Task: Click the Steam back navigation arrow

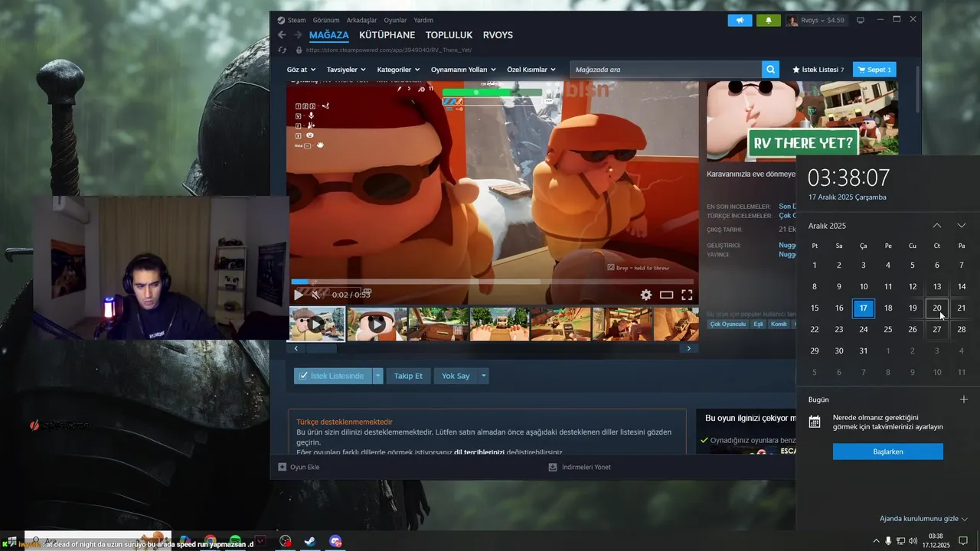Action: tap(282, 35)
